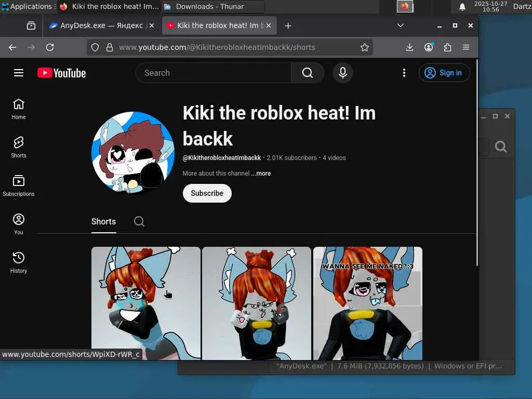Click search icon in Thunar window
The height and width of the screenshot is (399, 532).
pos(501,147)
